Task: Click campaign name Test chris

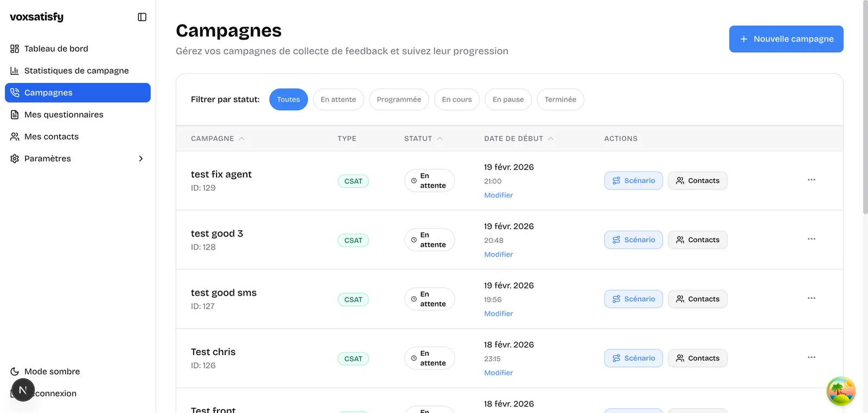Action: click(213, 352)
